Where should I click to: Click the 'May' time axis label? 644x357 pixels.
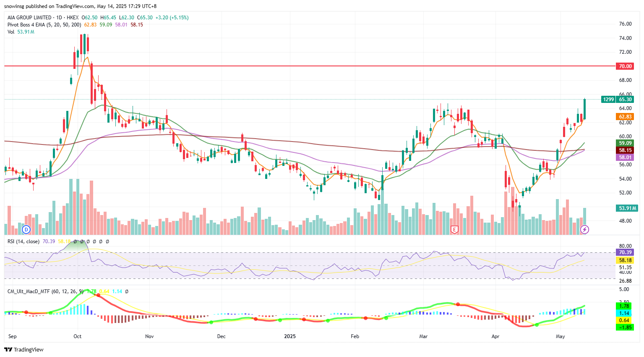pyautogui.click(x=560, y=336)
